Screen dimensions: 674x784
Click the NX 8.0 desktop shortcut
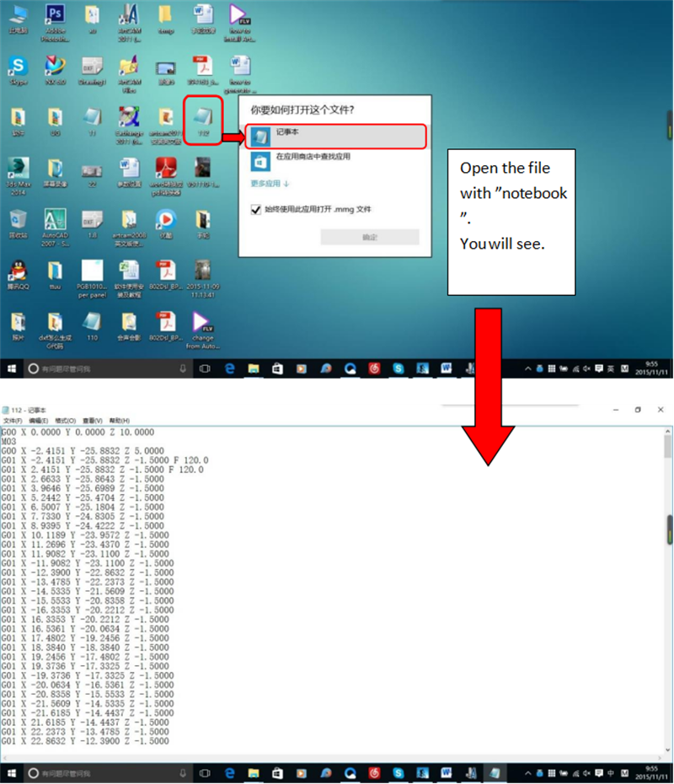pos(55,67)
